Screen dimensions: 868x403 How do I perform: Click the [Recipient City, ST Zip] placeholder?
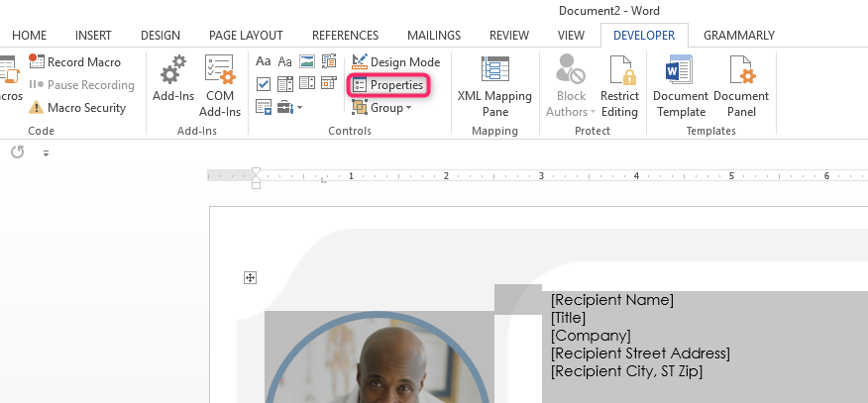coord(626,371)
